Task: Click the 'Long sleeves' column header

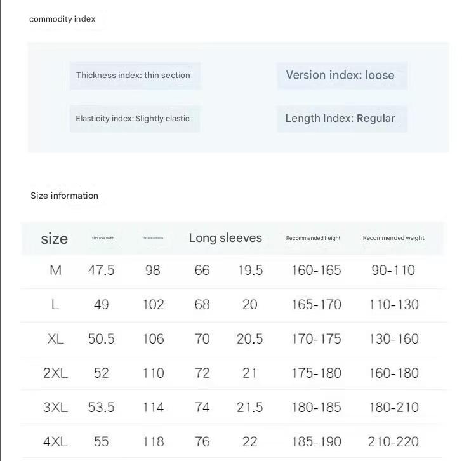Action: [225, 238]
